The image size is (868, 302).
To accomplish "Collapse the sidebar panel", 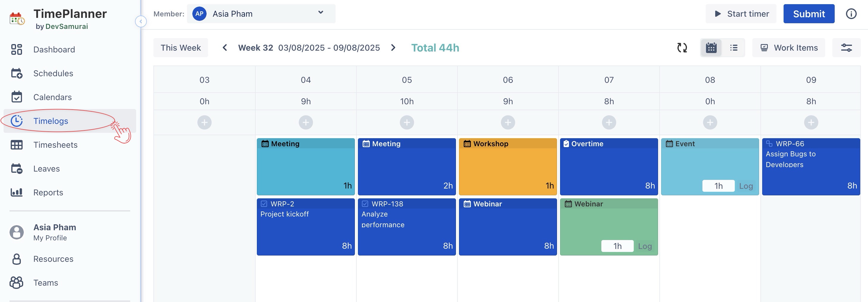I will pos(141,22).
